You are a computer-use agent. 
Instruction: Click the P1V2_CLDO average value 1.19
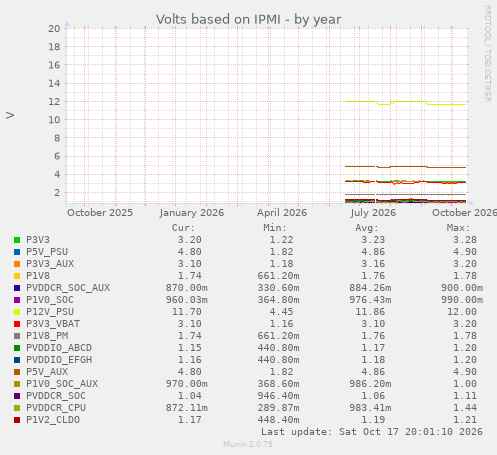pyautogui.click(x=373, y=420)
